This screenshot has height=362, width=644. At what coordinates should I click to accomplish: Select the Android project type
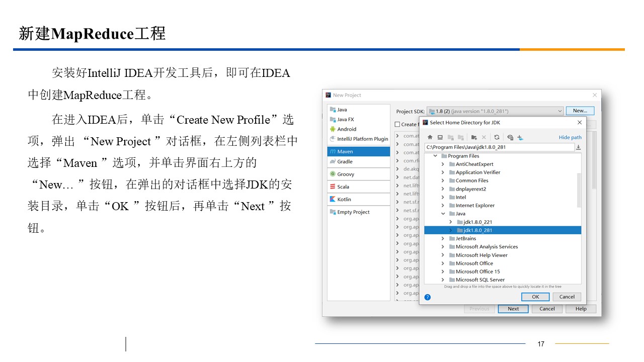click(346, 129)
